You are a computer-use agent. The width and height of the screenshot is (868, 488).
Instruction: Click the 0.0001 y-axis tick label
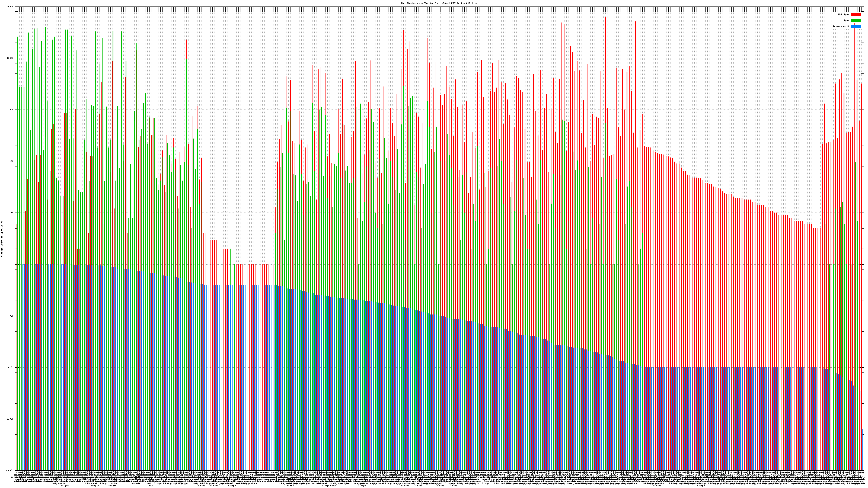[x=9, y=470]
